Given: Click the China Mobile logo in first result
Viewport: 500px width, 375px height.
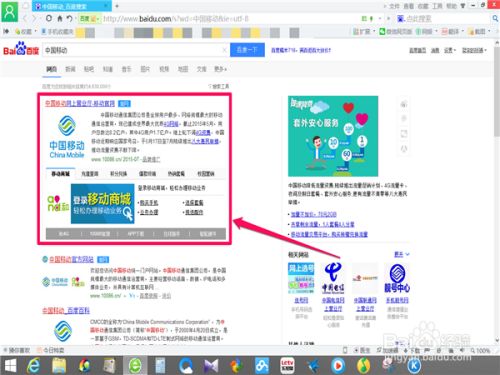Looking at the screenshot, I should [x=67, y=137].
